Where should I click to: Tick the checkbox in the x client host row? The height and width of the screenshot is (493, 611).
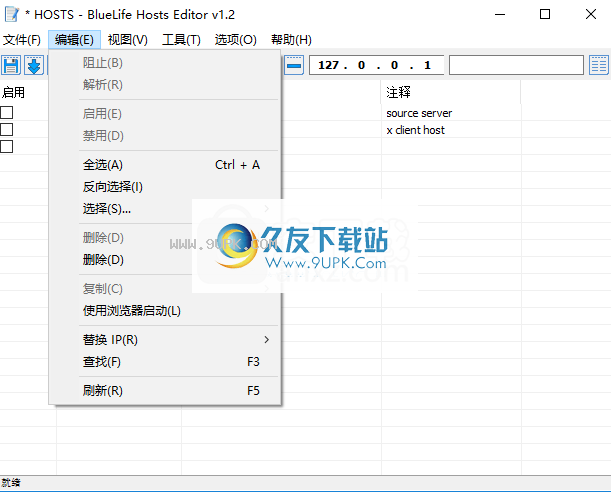click(7, 129)
